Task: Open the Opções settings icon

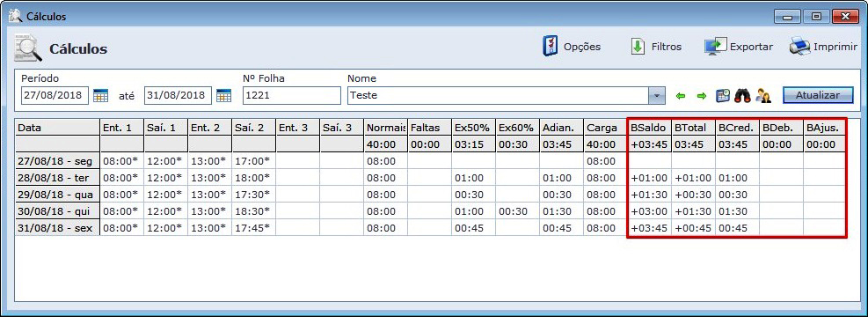Action: [x=550, y=47]
